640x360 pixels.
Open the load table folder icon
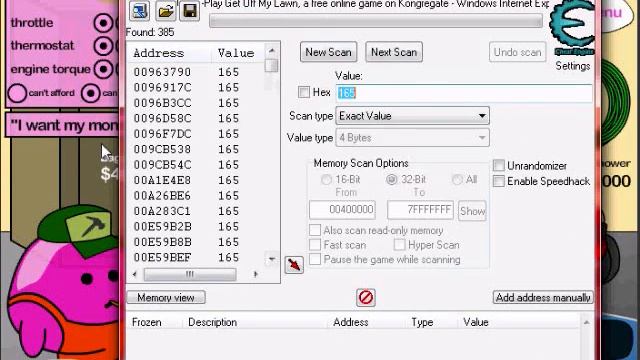(x=165, y=11)
